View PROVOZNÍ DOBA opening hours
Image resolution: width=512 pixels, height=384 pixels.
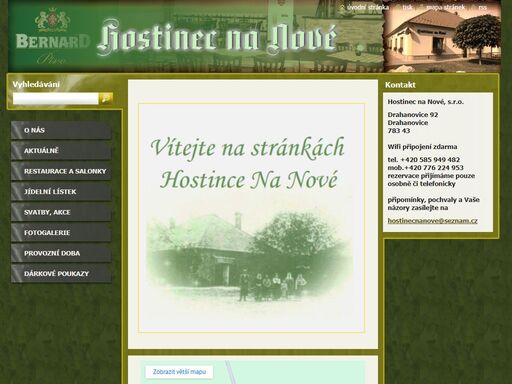coord(61,253)
